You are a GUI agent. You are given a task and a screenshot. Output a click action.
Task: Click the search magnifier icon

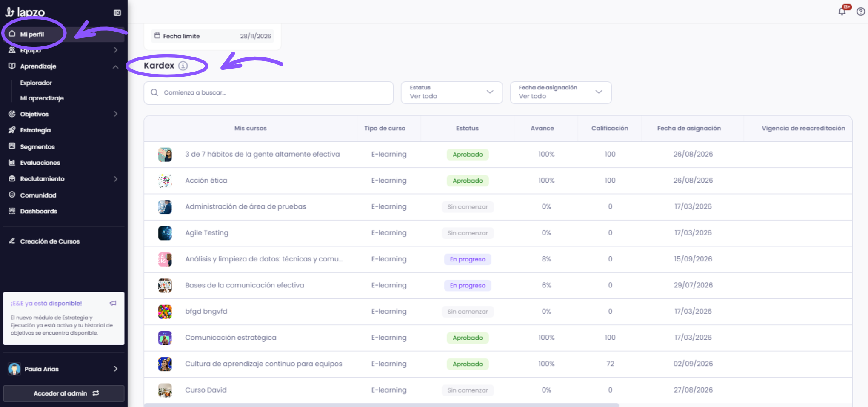point(154,92)
